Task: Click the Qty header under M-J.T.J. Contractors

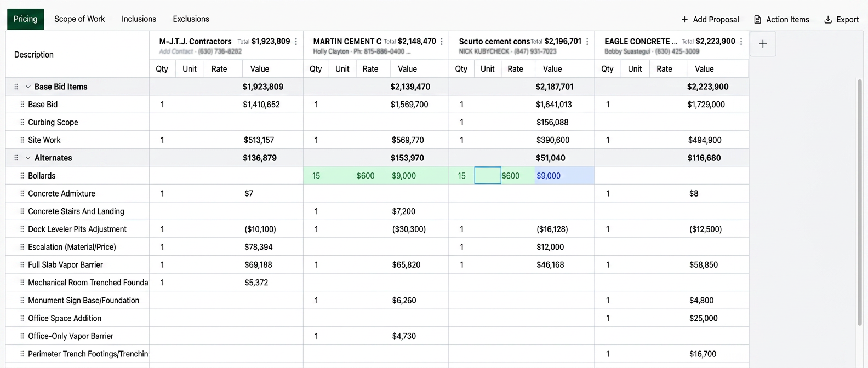Action: (x=162, y=69)
